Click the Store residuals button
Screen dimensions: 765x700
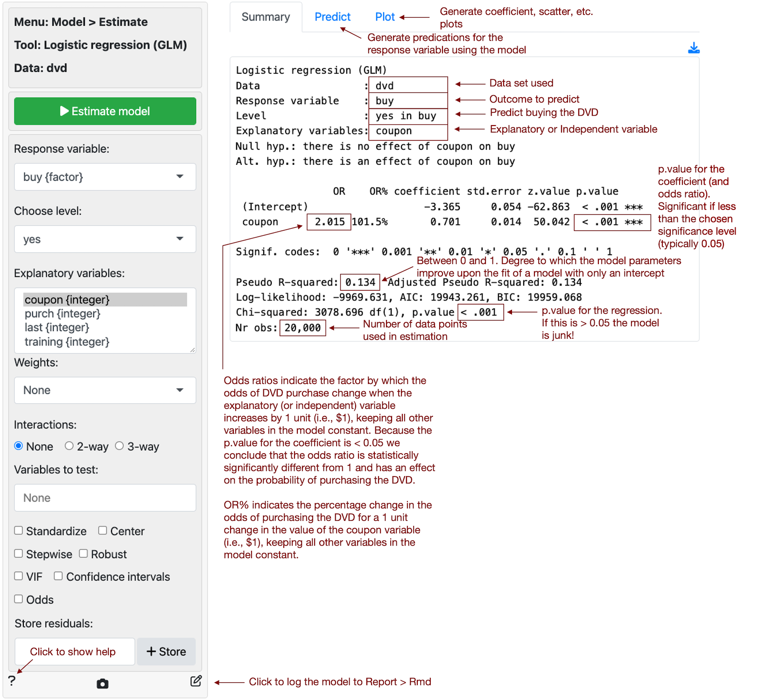pyautogui.click(x=166, y=651)
